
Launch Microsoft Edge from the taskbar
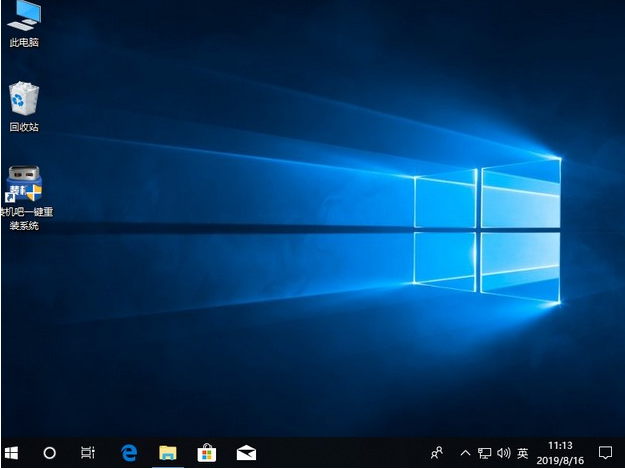click(x=129, y=453)
